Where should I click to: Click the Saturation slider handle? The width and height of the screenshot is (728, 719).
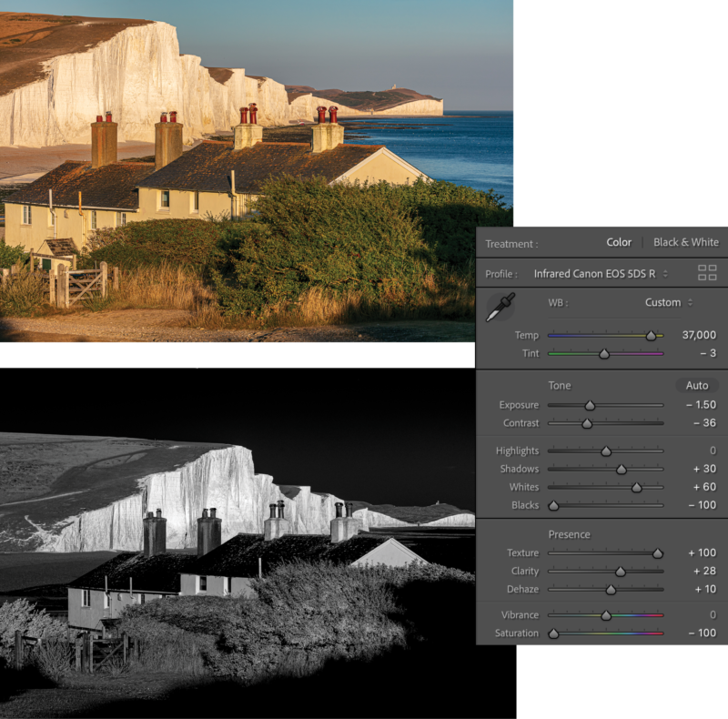click(x=553, y=633)
